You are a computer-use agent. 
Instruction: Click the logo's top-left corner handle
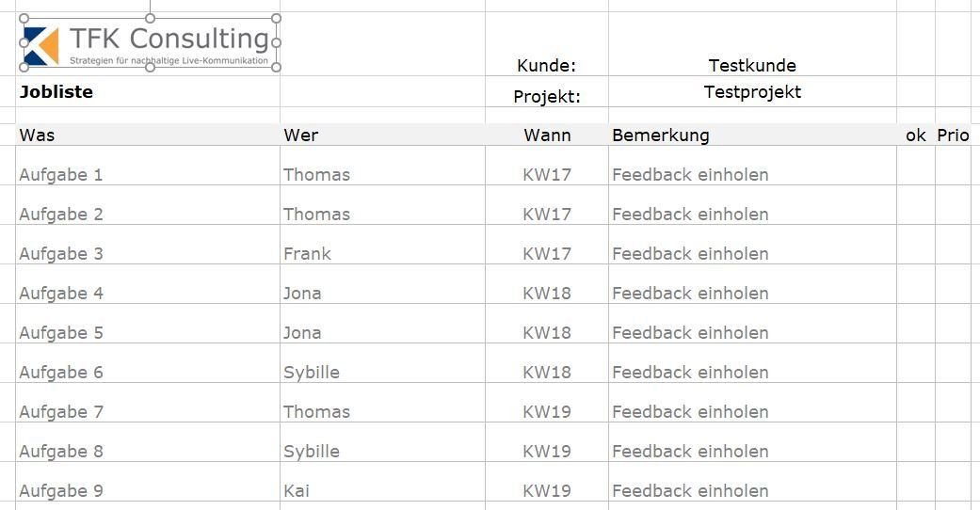(x=24, y=18)
